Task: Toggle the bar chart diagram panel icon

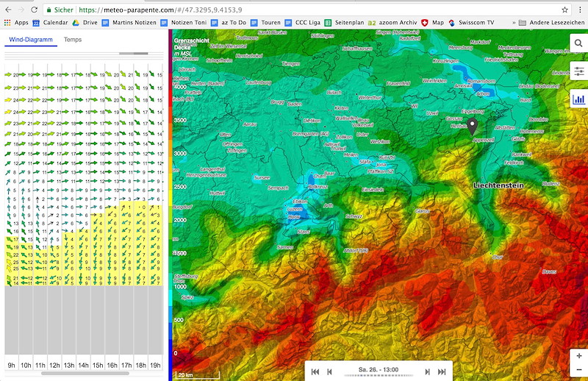Action: tap(578, 99)
